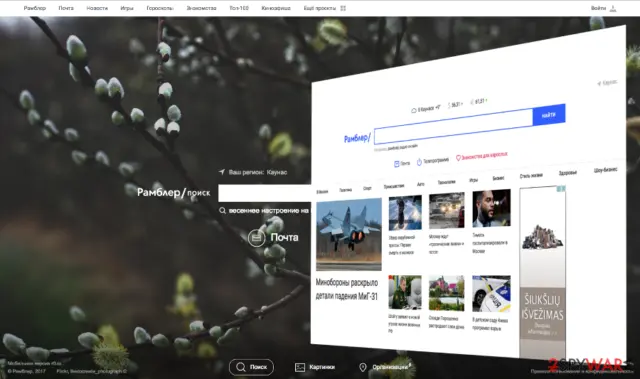Open the Почта mail envelope icon
This screenshot has height=379, width=640.
(256, 237)
